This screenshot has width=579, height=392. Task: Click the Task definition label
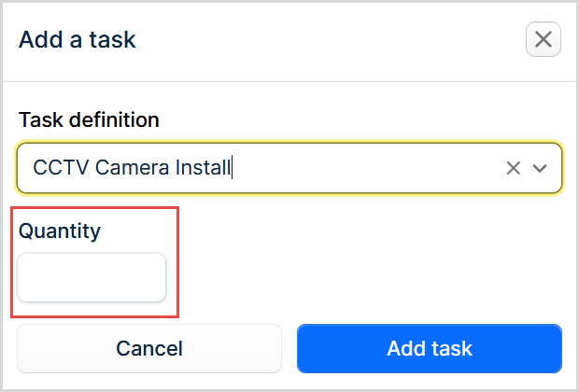[x=89, y=119]
